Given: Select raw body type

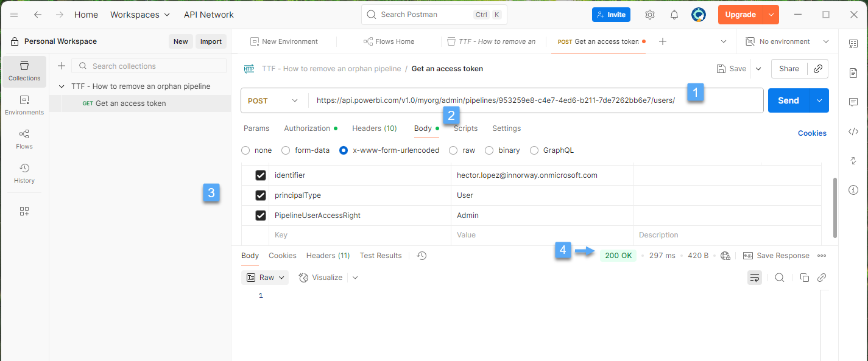Looking at the screenshot, I should tap(453, 150).
